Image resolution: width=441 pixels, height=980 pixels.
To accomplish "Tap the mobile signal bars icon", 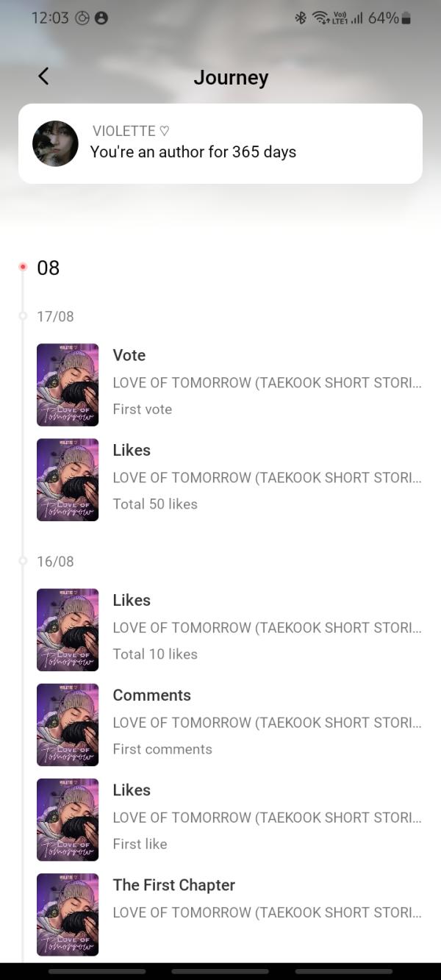I will click(357, 18).
